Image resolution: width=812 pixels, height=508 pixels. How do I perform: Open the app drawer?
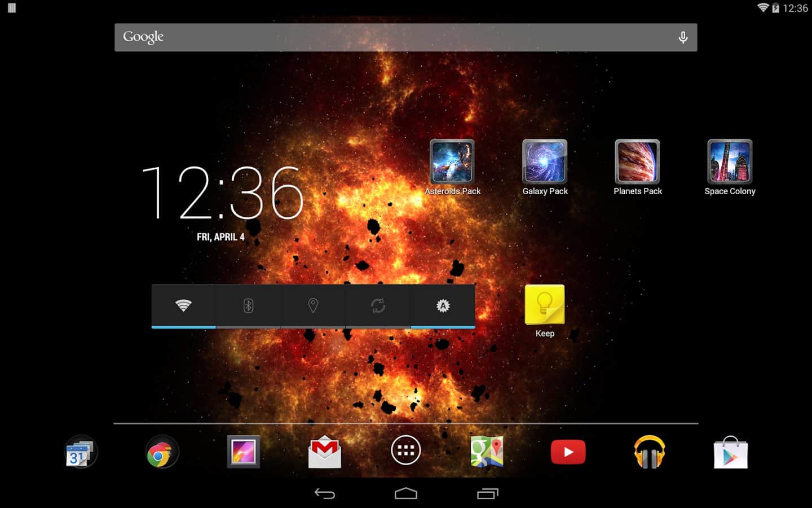pyautogui.click(x=406, y=450)
